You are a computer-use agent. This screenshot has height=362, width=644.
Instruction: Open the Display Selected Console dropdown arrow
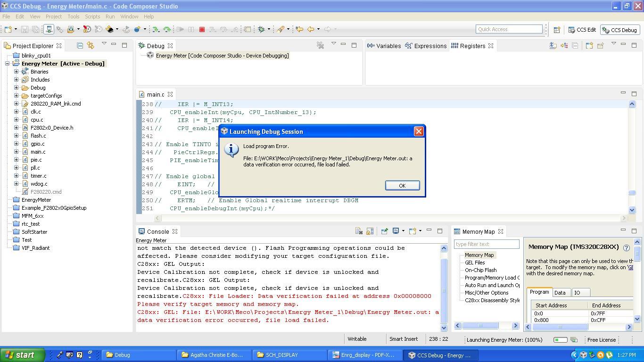(403, 231)
